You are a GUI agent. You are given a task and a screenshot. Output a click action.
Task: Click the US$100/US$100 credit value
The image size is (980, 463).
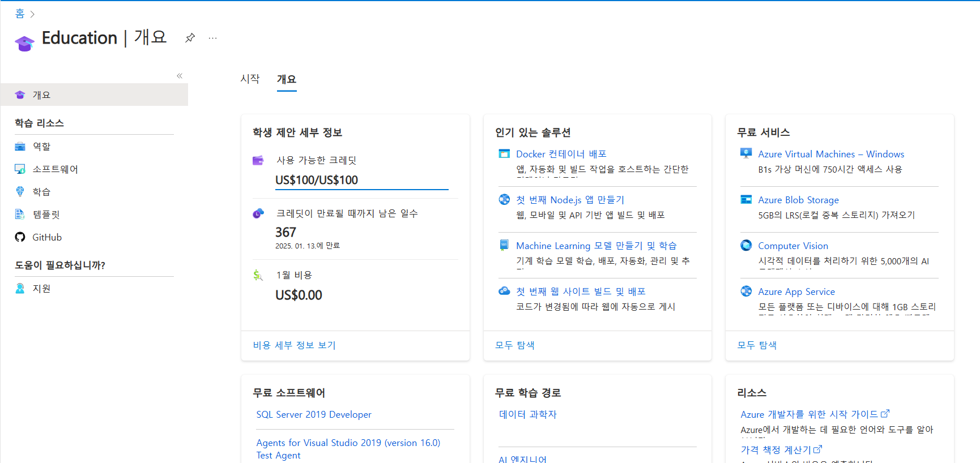[317, 180]
